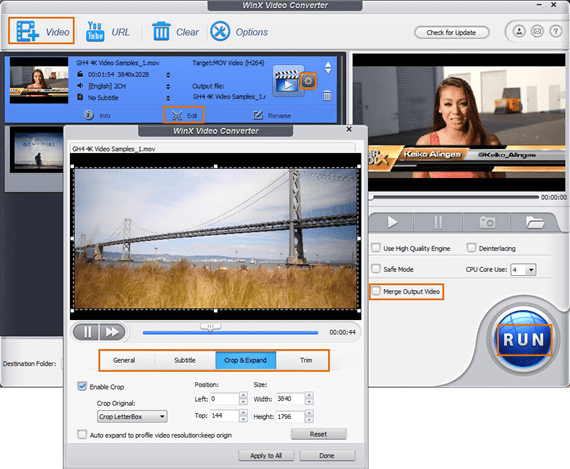Open the Edit scissors tool

pyautogui.click(x=184, y=115)
